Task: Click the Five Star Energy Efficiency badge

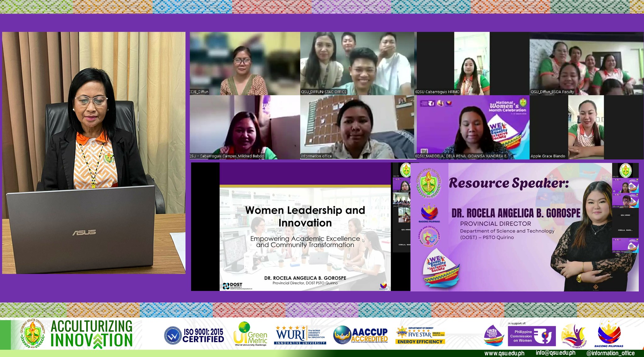Action: click(x=420, y=335)
